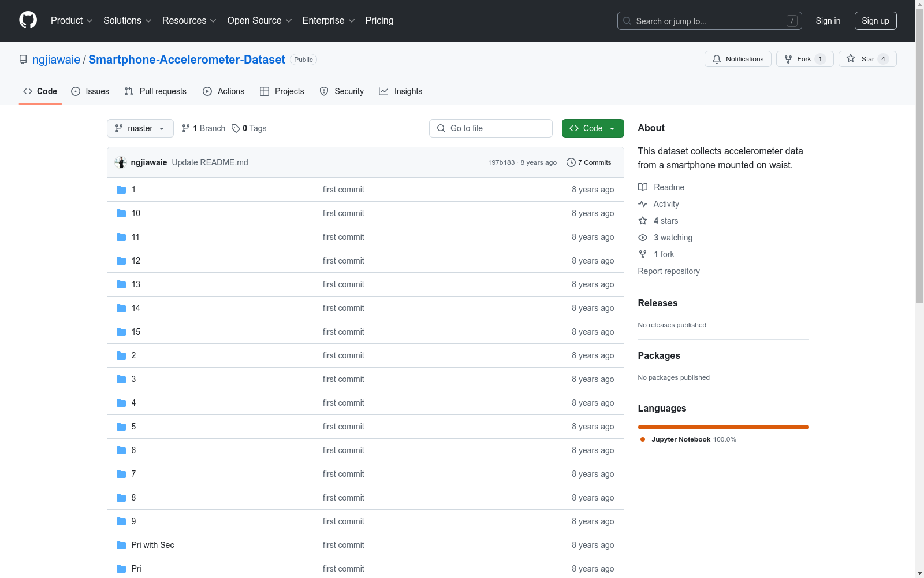Click the repository icon beside ngjiawaie
The image size is (924, 578).
[23, 60]
